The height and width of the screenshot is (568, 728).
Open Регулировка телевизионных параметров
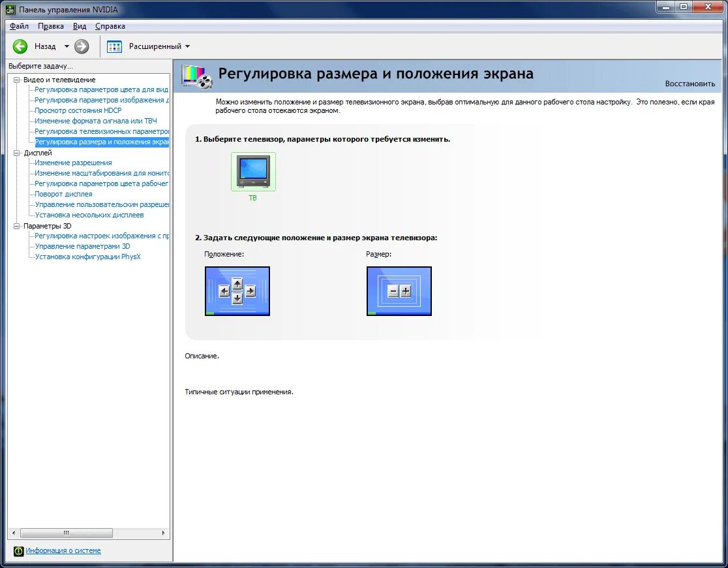pos(101,131)
